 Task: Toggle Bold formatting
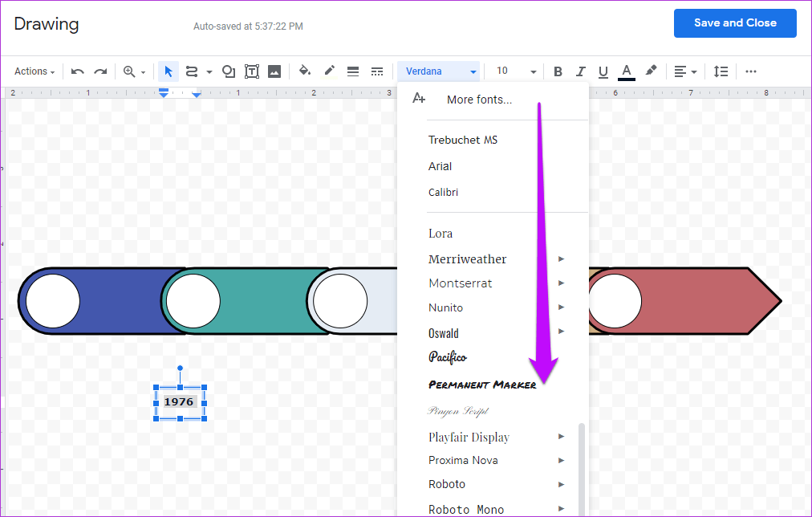pyautogui.click(x=558, y=71)
